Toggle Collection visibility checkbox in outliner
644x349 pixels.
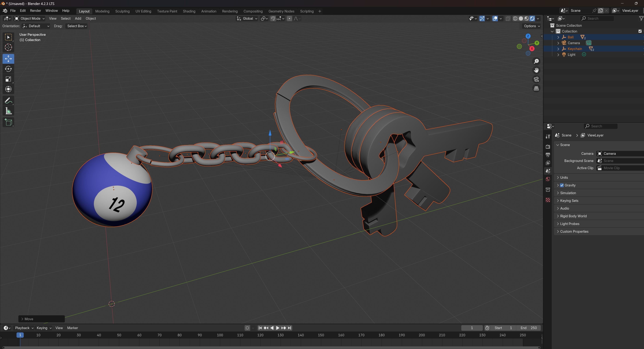coord(640,31)
